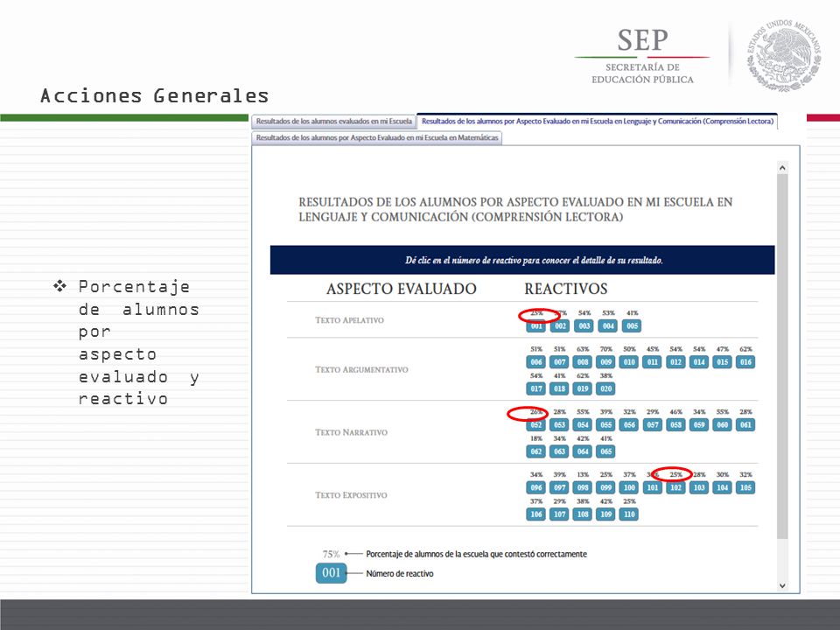840x630 pixels.
Task: Open reactivo 002 in Texto Apelativo
Action: [560, 325]
